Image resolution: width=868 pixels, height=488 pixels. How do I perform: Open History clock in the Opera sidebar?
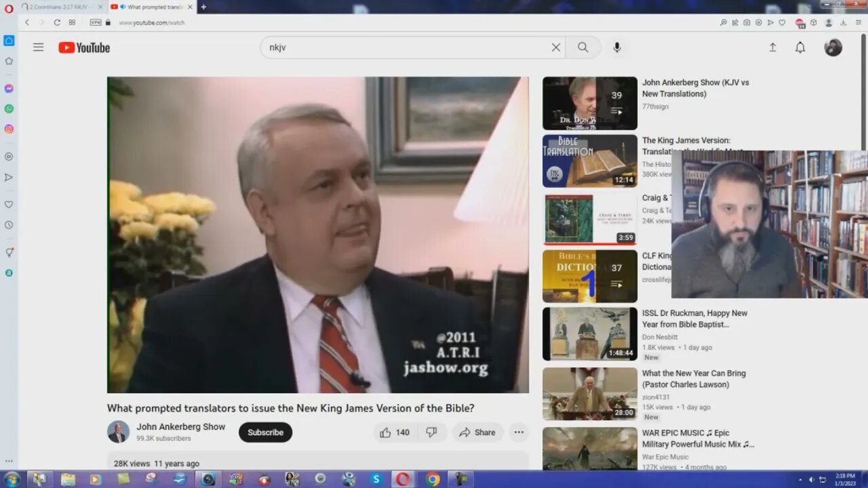pos(9,224)
